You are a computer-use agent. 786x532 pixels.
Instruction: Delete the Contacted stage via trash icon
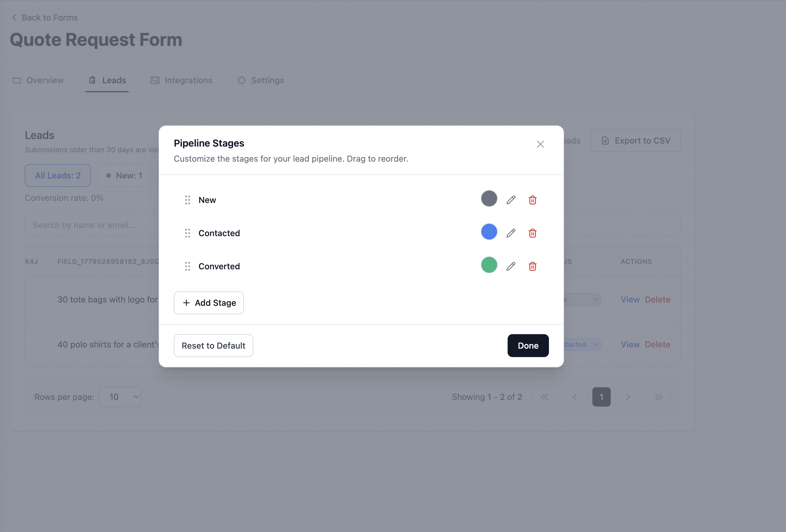coord(532,233)
